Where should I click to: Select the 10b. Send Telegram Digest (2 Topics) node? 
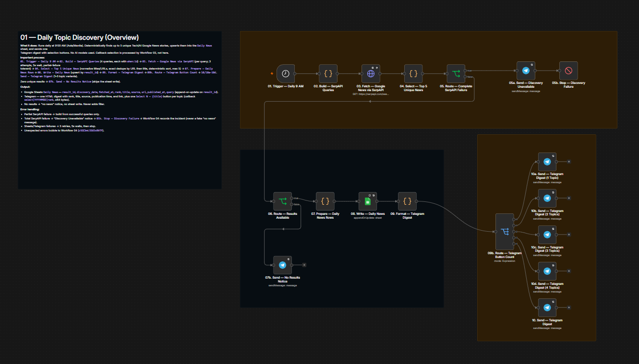(x=547, y=198)
